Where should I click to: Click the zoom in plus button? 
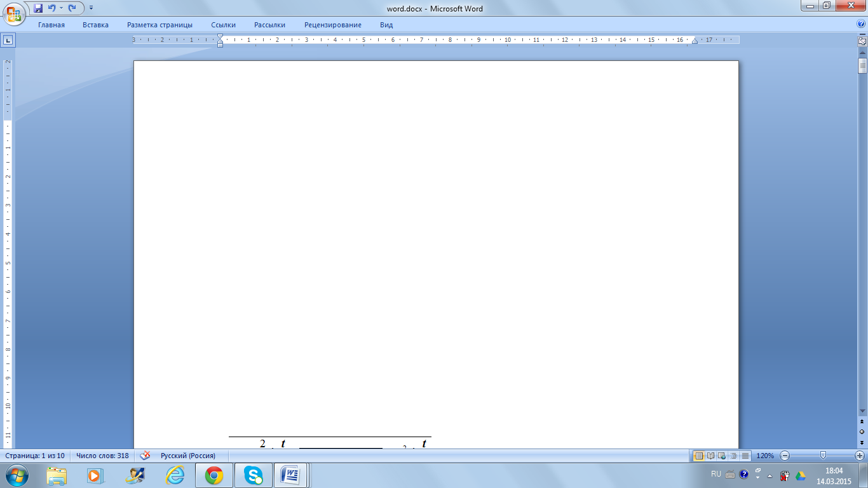(860, 456)
